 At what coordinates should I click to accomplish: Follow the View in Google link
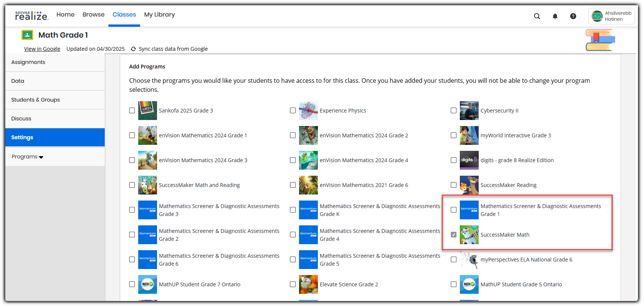click(42, 49)
